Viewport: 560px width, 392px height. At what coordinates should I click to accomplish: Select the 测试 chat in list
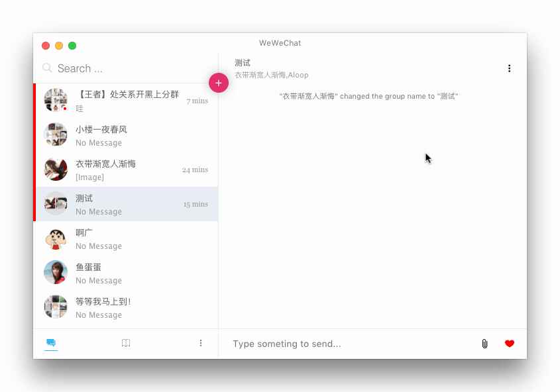tap(127, 204)
